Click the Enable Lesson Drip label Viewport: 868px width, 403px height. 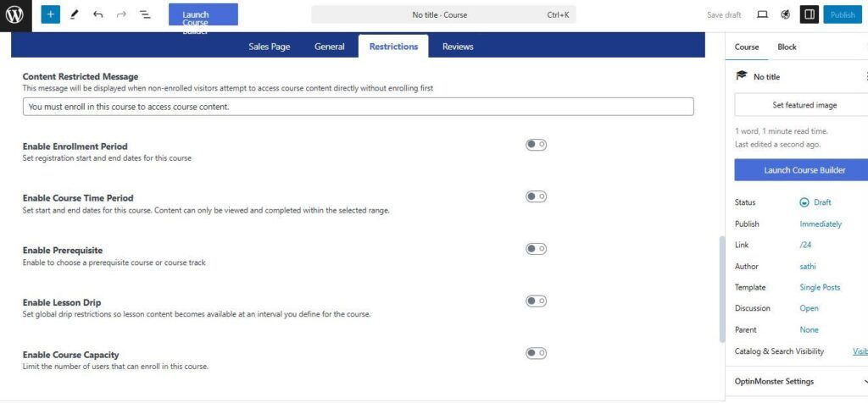pyautogui.click(x=62, y=302)
